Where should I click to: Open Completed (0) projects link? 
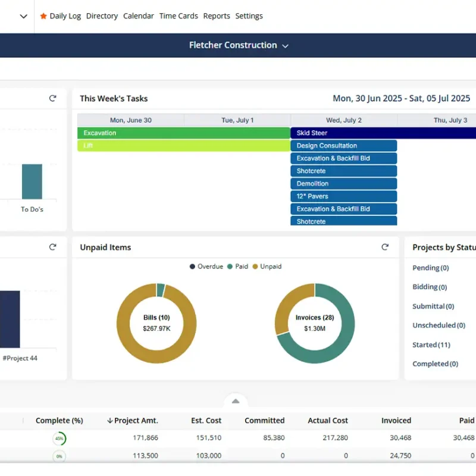435,364
